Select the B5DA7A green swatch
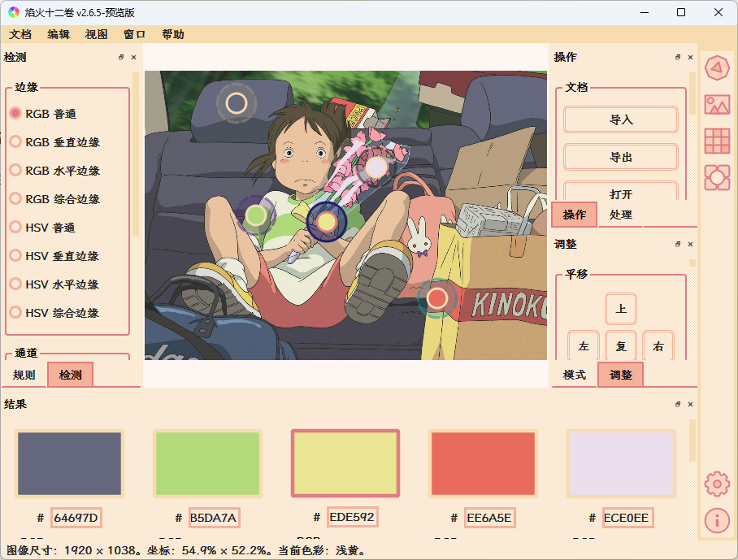Viewport: 738px width, 560px height. click(x=207, y=463)
